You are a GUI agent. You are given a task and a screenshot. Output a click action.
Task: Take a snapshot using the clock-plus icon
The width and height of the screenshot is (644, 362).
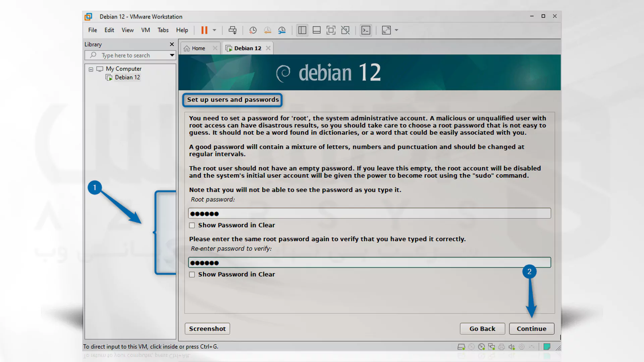click(253, 30)
